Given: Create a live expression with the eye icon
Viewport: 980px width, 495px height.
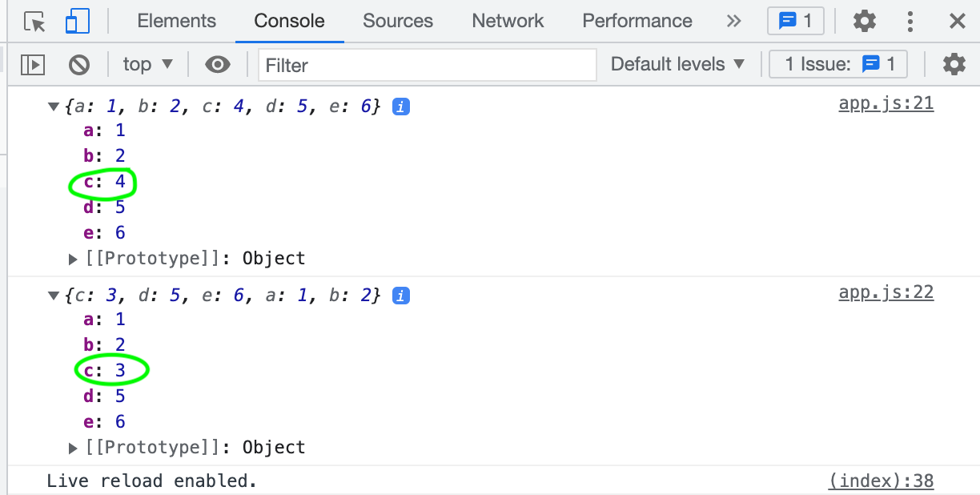Looking at the screenshot, I should click(x=218, y=64).
